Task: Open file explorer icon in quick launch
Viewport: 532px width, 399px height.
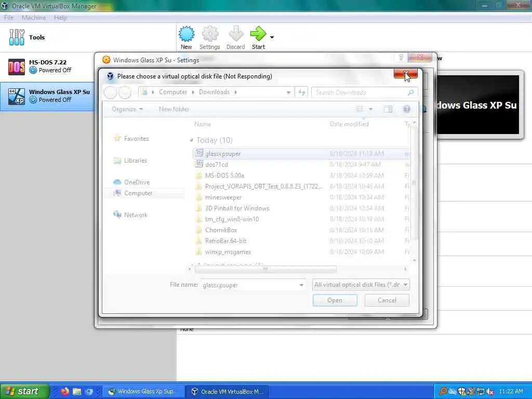Action: point(77,391)
